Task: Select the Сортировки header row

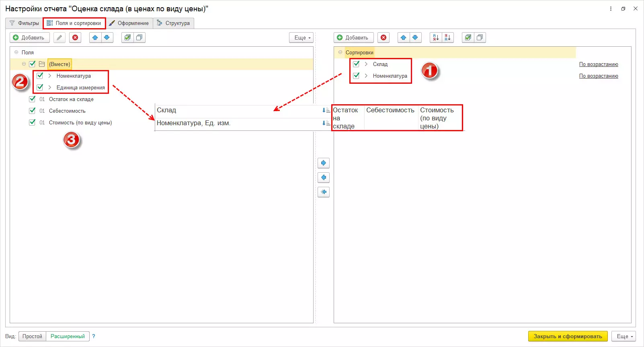Action: click(x=455, y=52)
